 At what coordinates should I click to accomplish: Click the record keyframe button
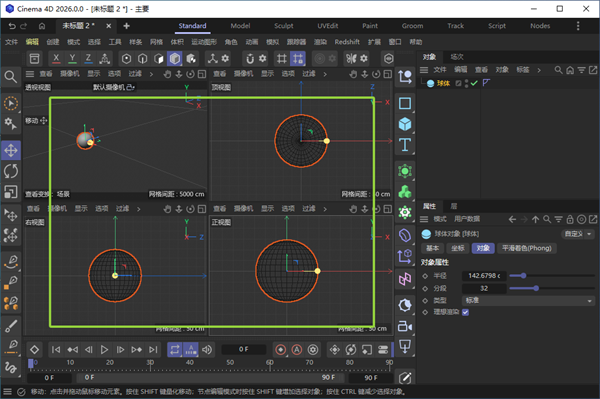click(280, 350)
